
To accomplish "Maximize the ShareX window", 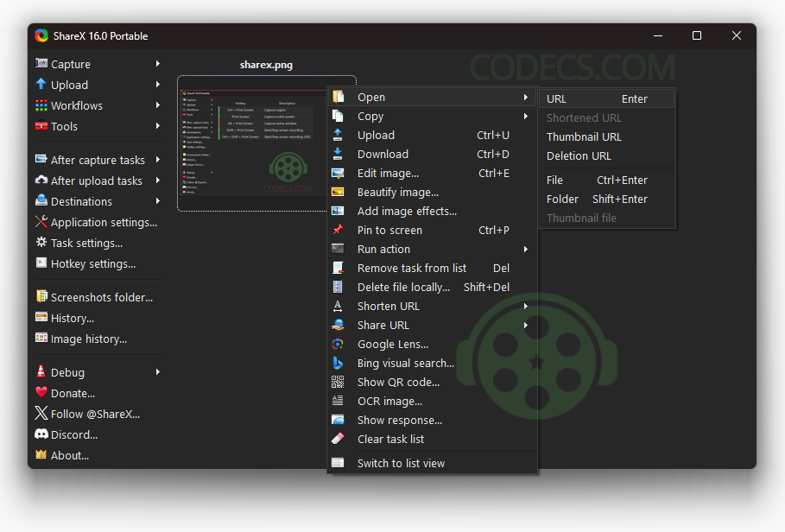I will pos(696,35).
